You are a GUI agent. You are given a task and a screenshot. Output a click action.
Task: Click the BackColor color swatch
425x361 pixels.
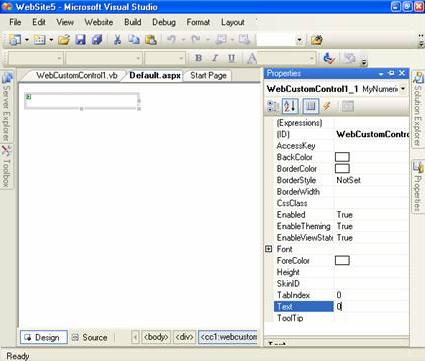click(342, 157)
